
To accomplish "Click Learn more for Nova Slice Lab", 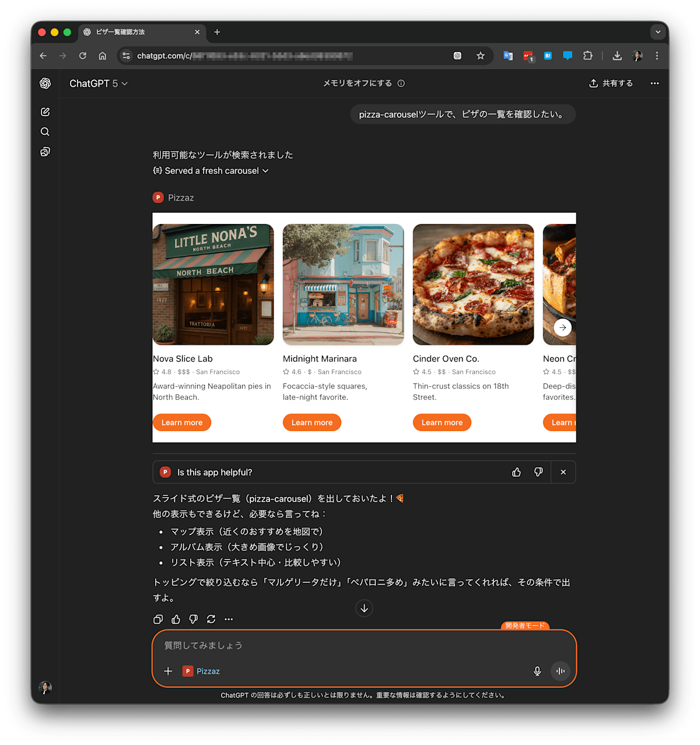I will (x=182, y=422).
